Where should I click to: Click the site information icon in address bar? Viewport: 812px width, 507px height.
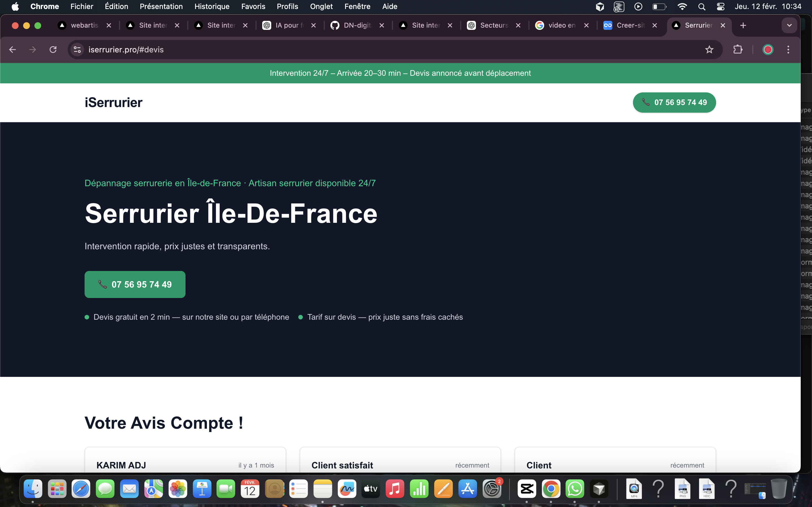click(77, 50)
